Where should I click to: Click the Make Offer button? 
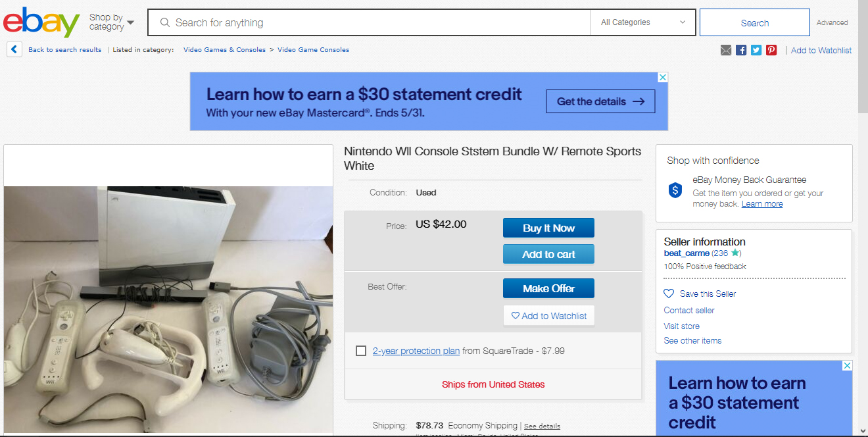click(548, 288)
